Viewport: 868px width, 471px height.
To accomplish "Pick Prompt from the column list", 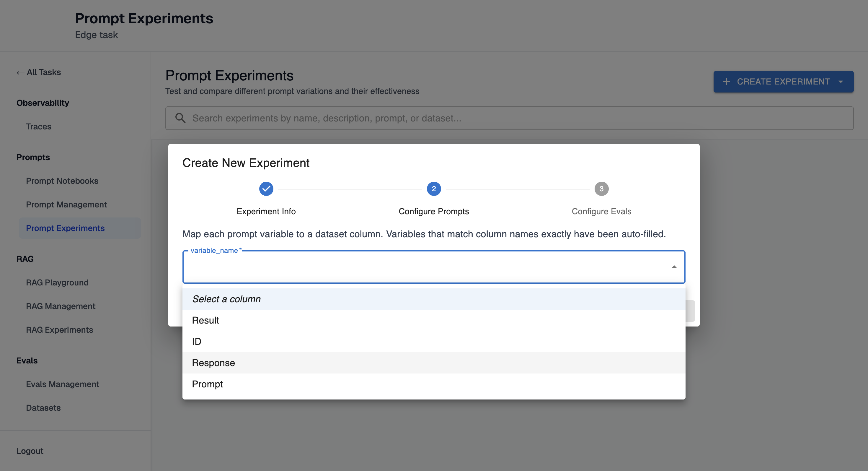I will coord(207,384).
